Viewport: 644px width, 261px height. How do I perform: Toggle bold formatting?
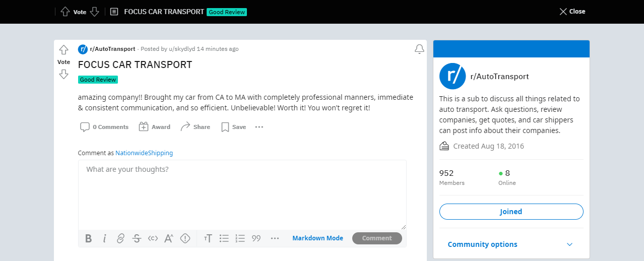(x=89, y=238)
